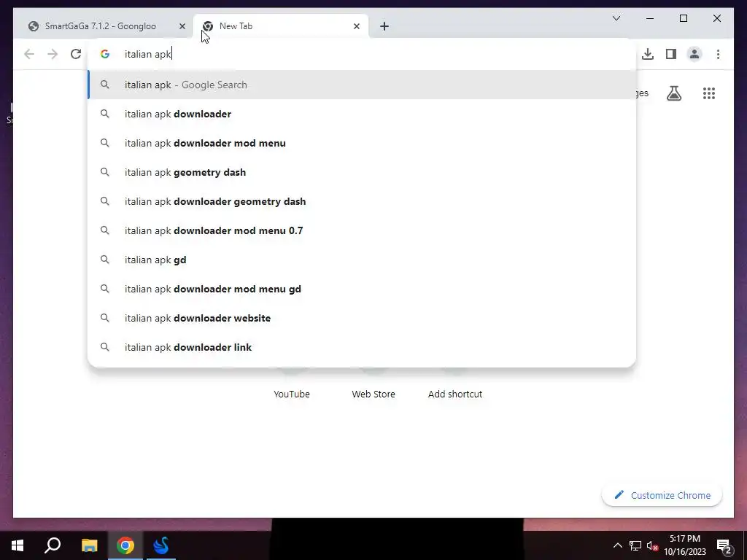Select suggestion 'italian apk downloader'
Screen dimensions: 747x560
[362, 114]
